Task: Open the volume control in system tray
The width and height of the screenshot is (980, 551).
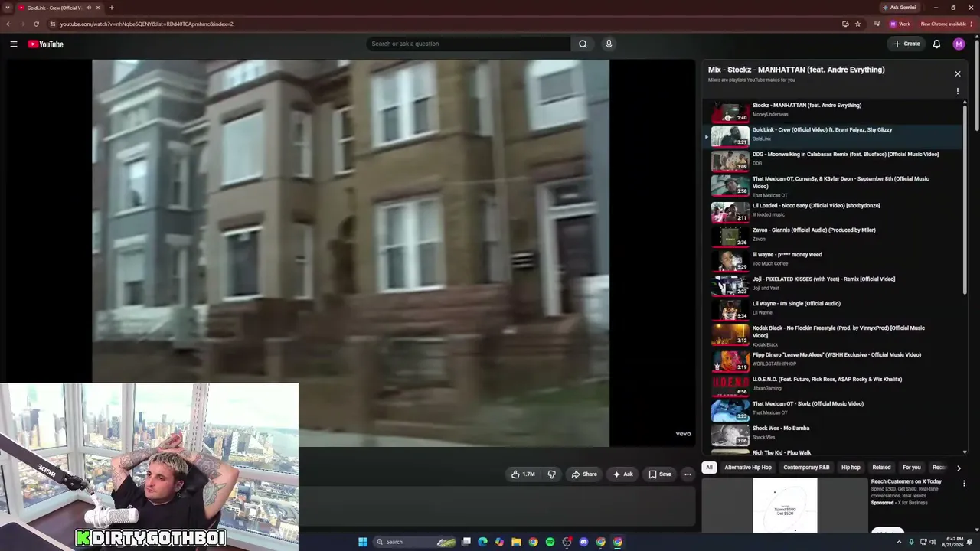Action: [x=933, y=542]
